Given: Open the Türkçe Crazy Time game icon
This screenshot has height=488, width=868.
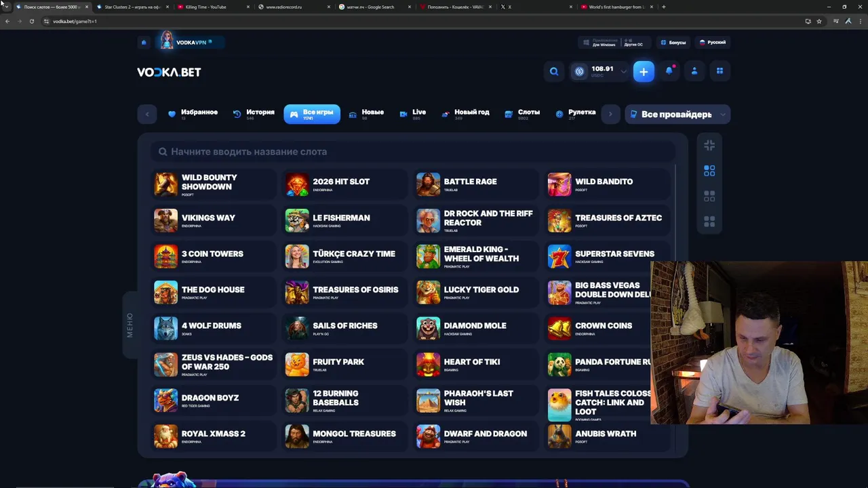Looking at the screenshot, I should tap(297, 256).
